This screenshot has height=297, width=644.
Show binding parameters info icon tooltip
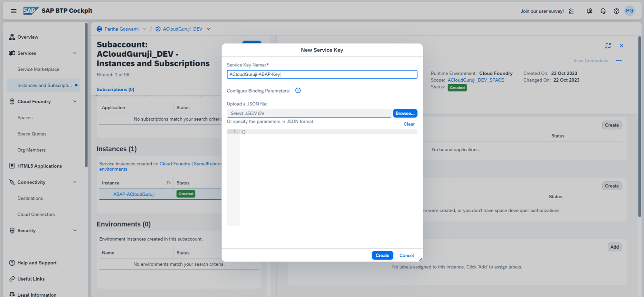point(298,91)
